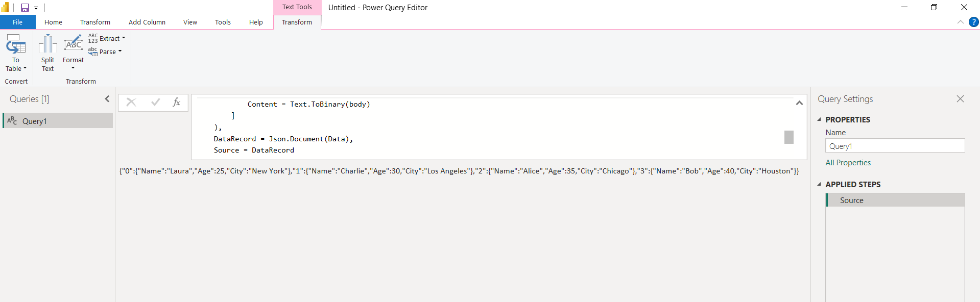Collapse the Queries pane
Image resolution: width=980 pixels, height=302 pixels.
click(107, 99)
